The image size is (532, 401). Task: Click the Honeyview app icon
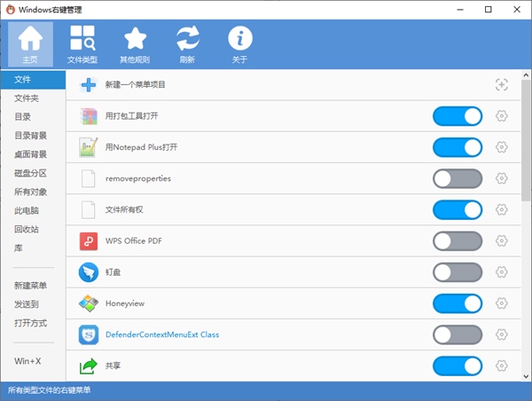tap(89, 303)
